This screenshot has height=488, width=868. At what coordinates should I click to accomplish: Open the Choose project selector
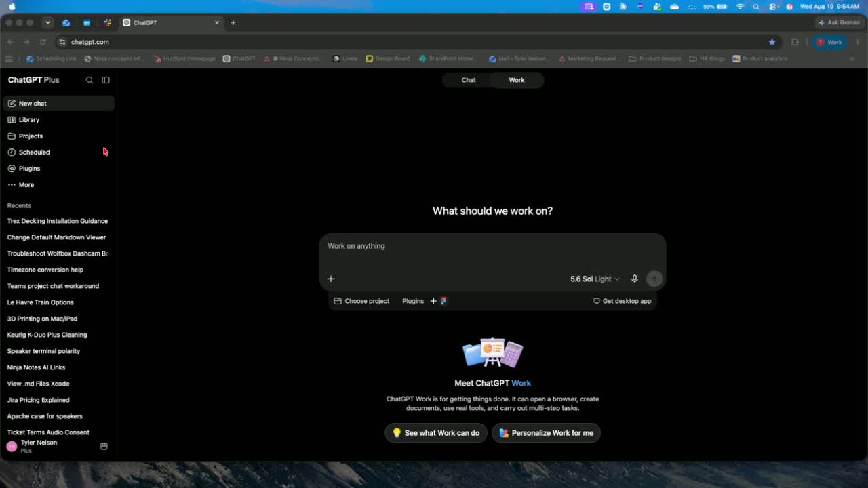[x=361, y=301]
